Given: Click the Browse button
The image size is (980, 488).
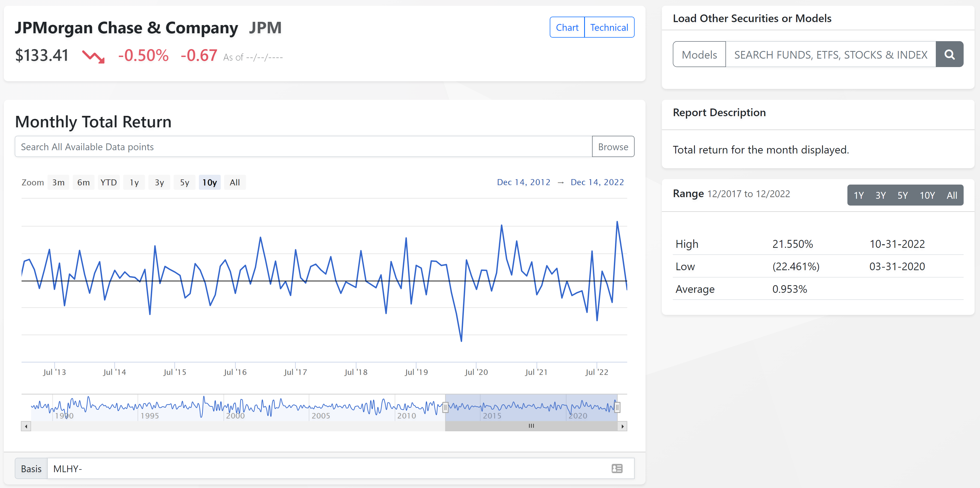Looking at the screenshot, I should (613, 147).
